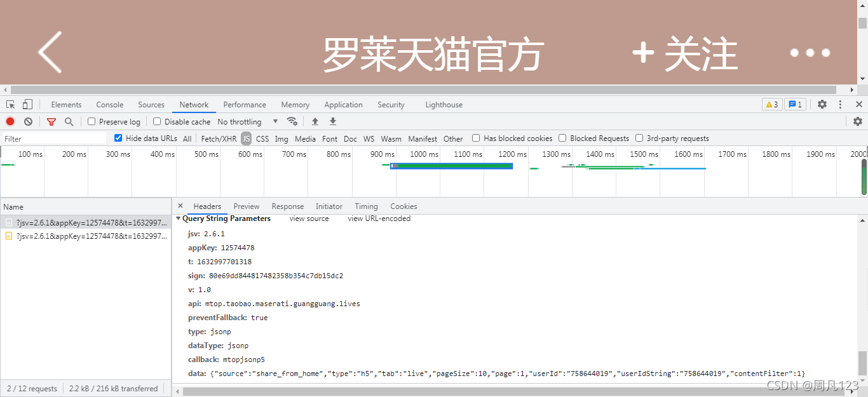This screenshot has height=397, width=868.
Task: Tap the back arrow on the page header
Action: pos(50,51)
